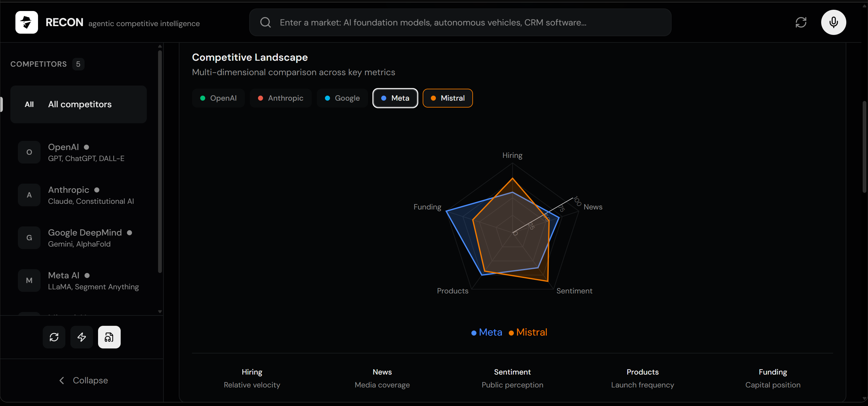Click the highlighted audio file icon button
The height and width of the screenshot is (406, 868).
click(109, 337)
